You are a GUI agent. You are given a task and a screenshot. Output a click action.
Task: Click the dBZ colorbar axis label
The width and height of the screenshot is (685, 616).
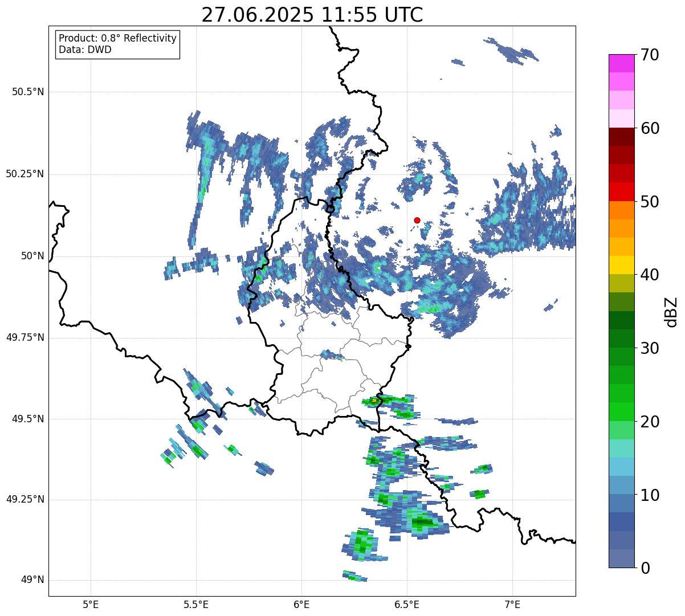click(x=671, y=311)
